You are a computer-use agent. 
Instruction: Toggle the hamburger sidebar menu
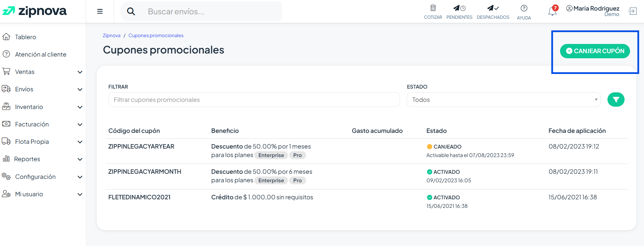[x=100, y=11]
